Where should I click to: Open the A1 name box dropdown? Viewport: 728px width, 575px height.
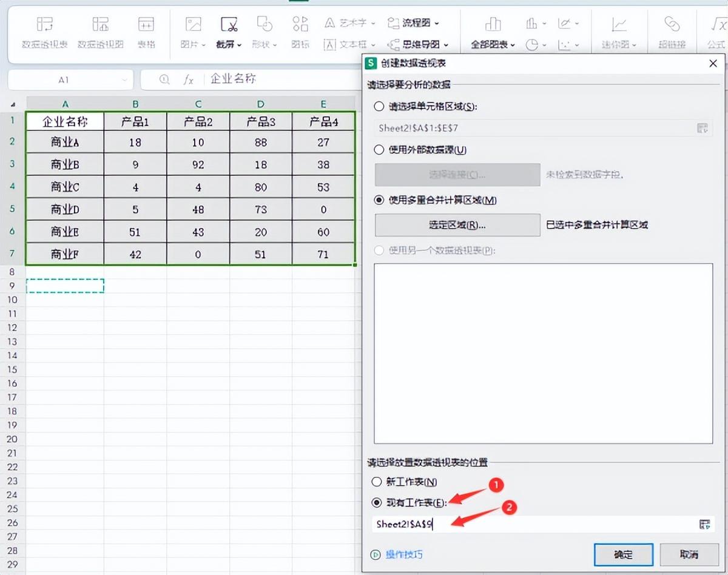pyautogui.click(x=125, y=80)
